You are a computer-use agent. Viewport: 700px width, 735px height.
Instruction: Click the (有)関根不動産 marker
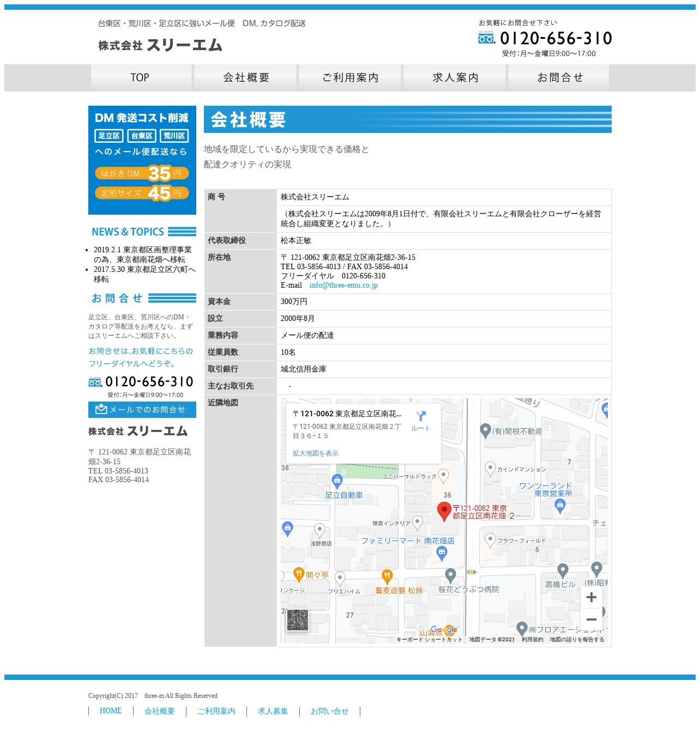(x=486, y=430)
